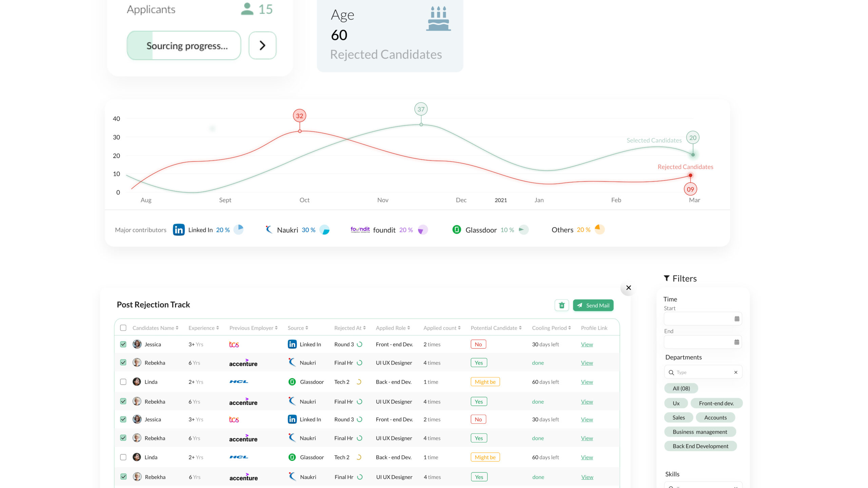
Task: Click the Send Mail button
Action: click(593, 305)
